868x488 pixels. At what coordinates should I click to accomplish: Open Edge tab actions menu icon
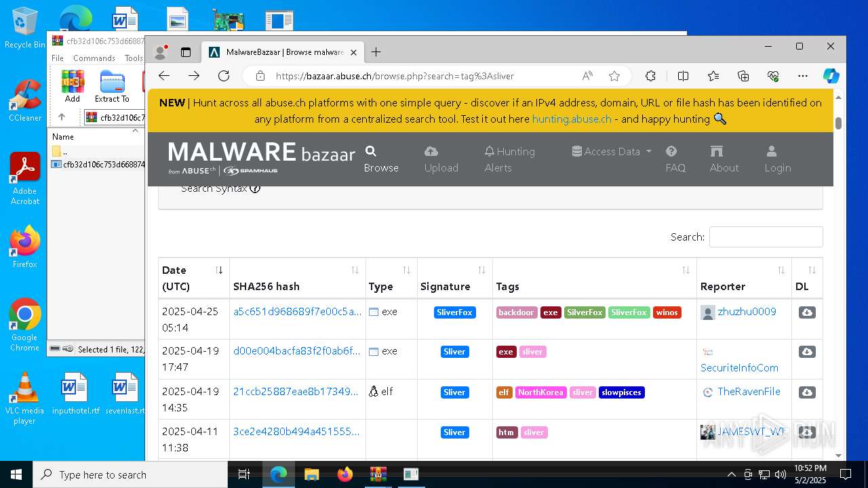click(x=186, y=52)
